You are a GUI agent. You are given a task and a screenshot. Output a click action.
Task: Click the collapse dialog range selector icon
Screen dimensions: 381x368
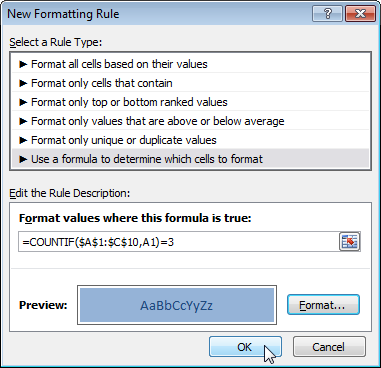(349, 241)
